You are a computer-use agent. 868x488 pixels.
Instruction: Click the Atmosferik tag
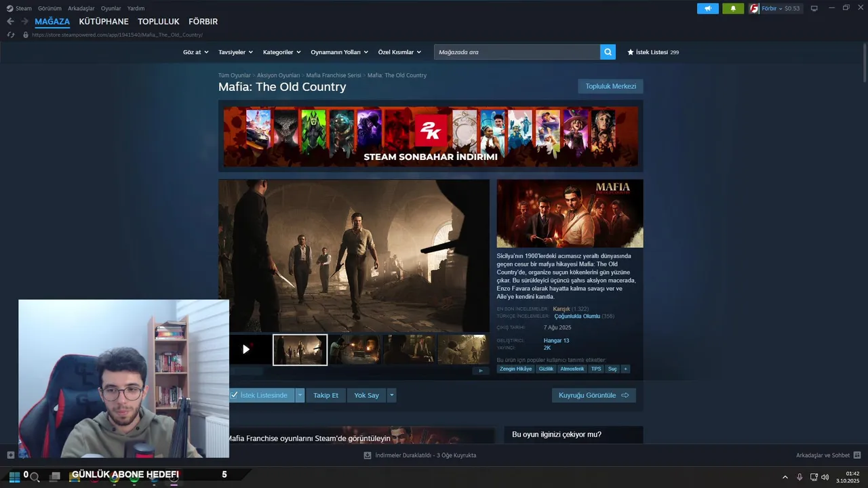pyautogui.click(x=572, y=369)
